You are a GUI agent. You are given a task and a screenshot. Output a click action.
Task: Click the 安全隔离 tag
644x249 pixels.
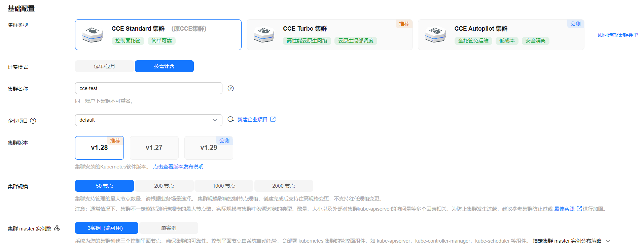point(536,41)
